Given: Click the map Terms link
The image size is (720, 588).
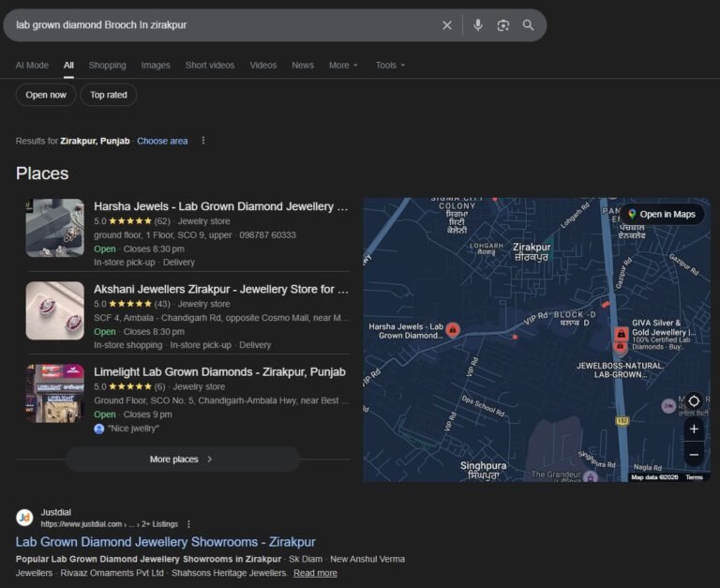Looking at the screenshot, I should [x=694, y=477].
